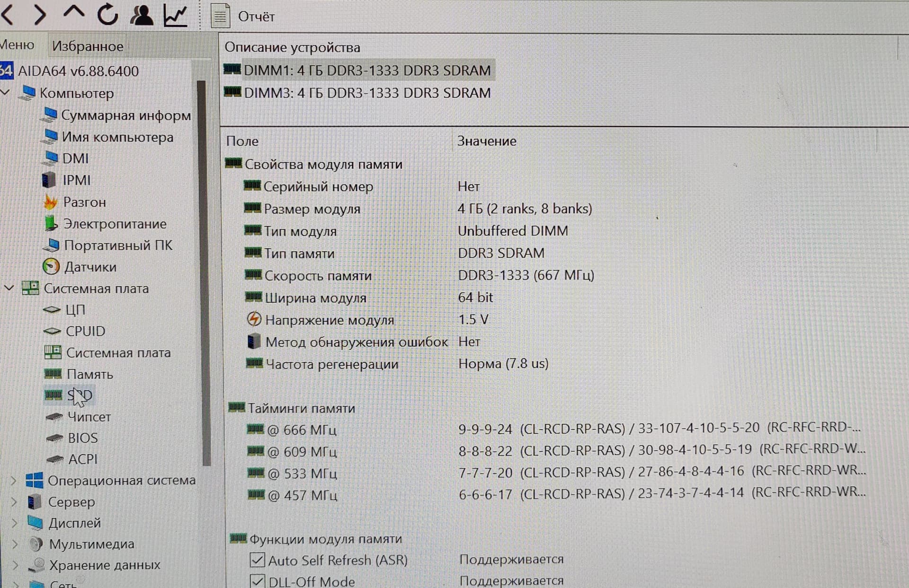The height and width of the screenshot is (588, 909).
Task: Expand the Операционная система node
Action: (13, 481)
